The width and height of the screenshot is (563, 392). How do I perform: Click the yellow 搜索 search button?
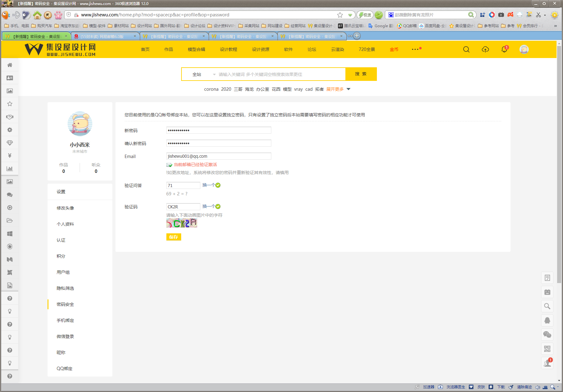(361, 74)
